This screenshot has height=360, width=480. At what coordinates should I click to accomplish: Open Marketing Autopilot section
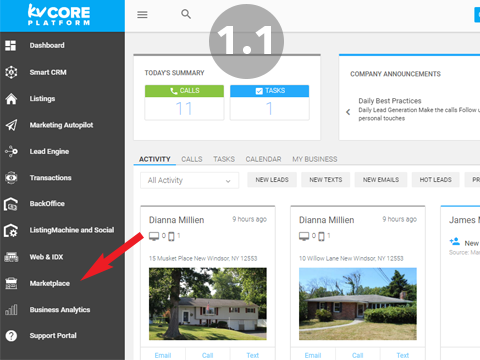62,125
